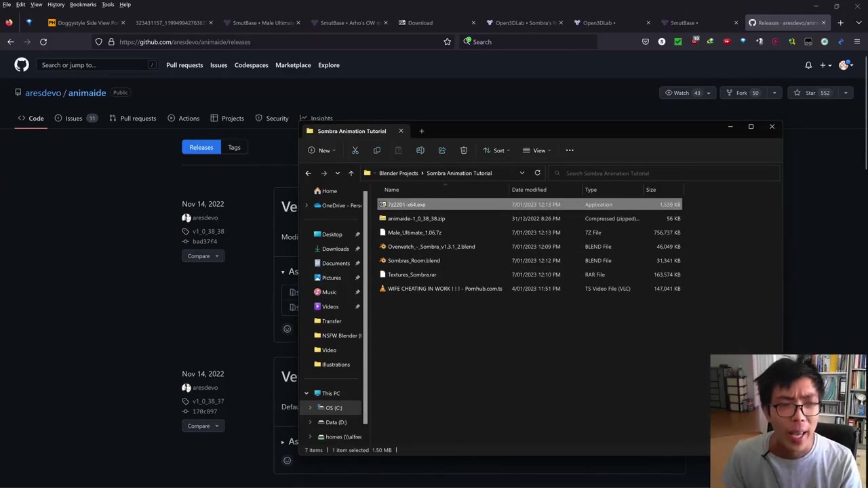
Task: Go up one folder level in Explorer
Action: click(x=351, y=173)
